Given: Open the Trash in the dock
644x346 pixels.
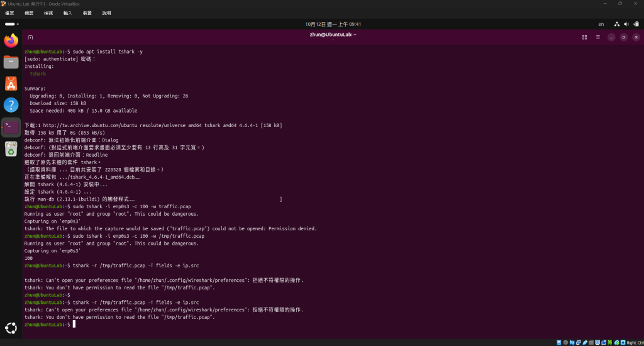Looking at the screenshot, I should 11,148.
